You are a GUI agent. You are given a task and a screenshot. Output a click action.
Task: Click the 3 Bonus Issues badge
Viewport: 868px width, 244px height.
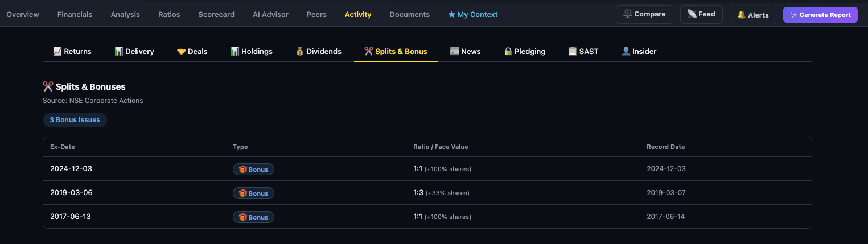point(75,120)
